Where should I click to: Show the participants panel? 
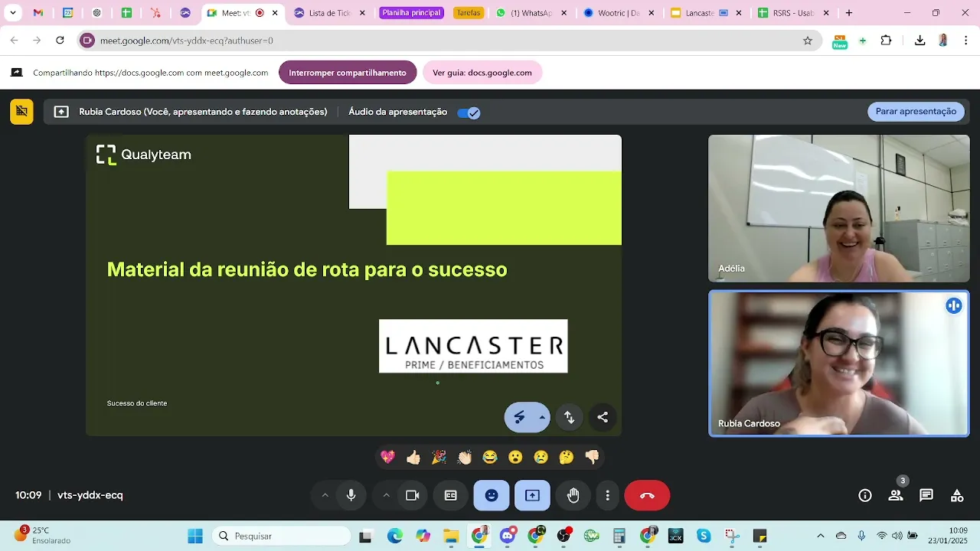coord(896,495)
